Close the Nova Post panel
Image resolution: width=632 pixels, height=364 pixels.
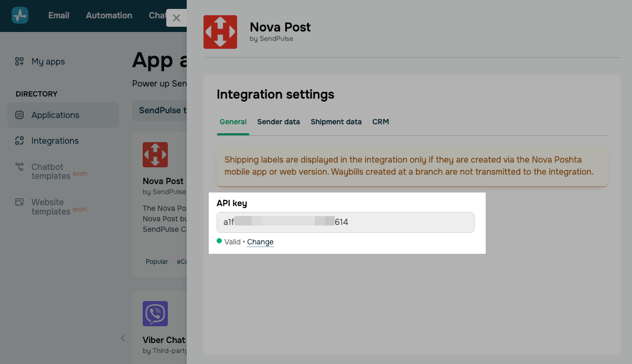(176, 18)
